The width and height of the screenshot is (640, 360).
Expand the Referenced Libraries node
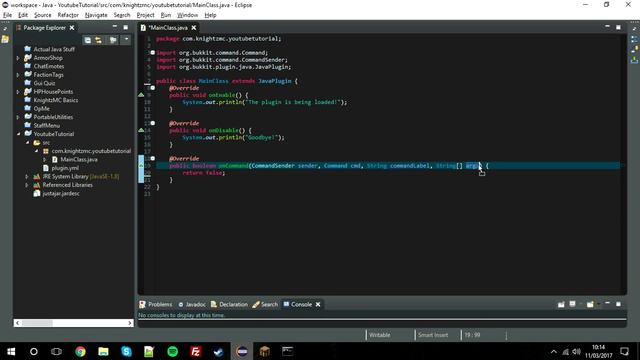[x=27, y=185]
